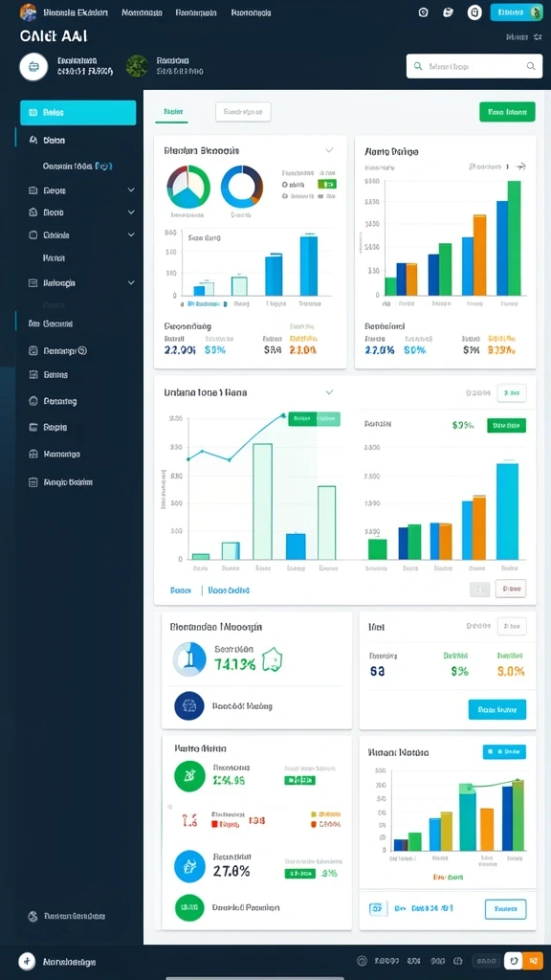This screenshot has width=551, height=980.
Task: Open the green chevron dropdown above line chart
Action: coord(329,392)
